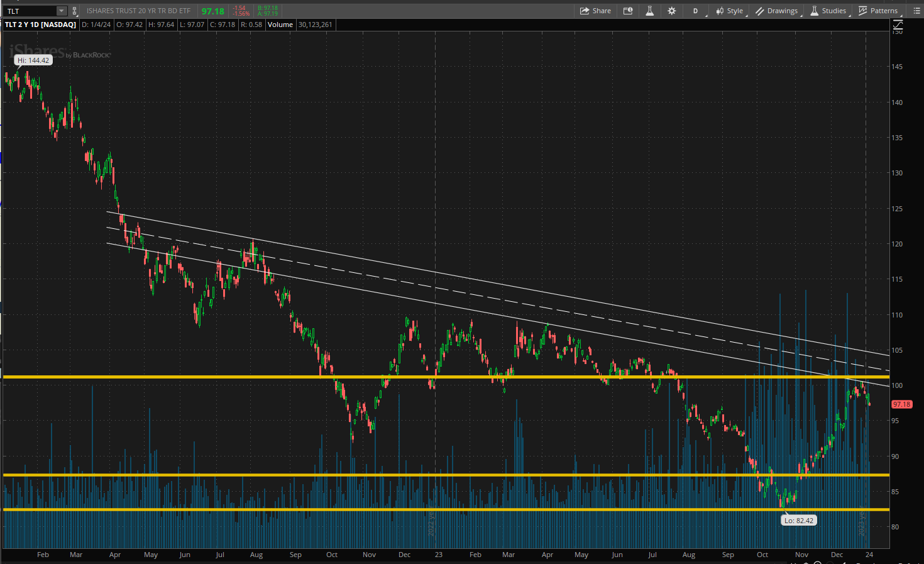Open chart settings gear icon
The width and height of the screenshot is (924, 564).
(x=671, y=11)
